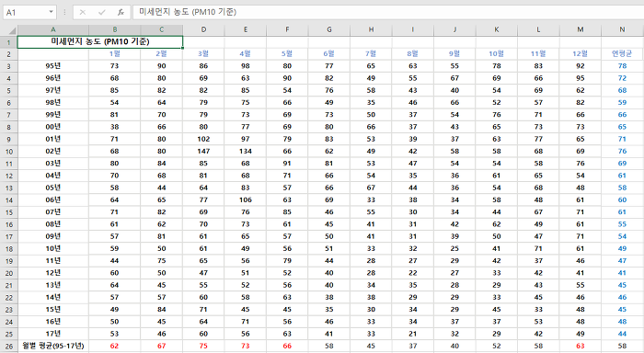The image size is (644, 353).
Task: Click the 95년 row label
Action: point(53,66)
